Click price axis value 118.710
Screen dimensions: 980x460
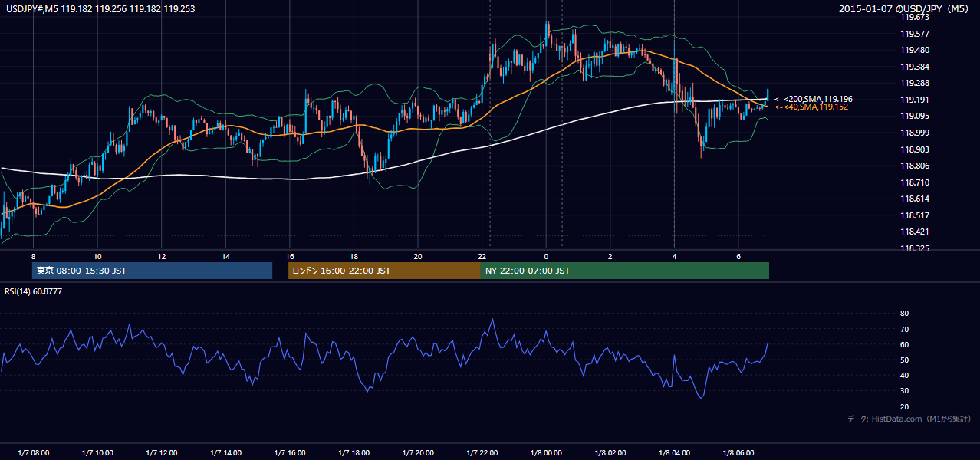point(914,182)
